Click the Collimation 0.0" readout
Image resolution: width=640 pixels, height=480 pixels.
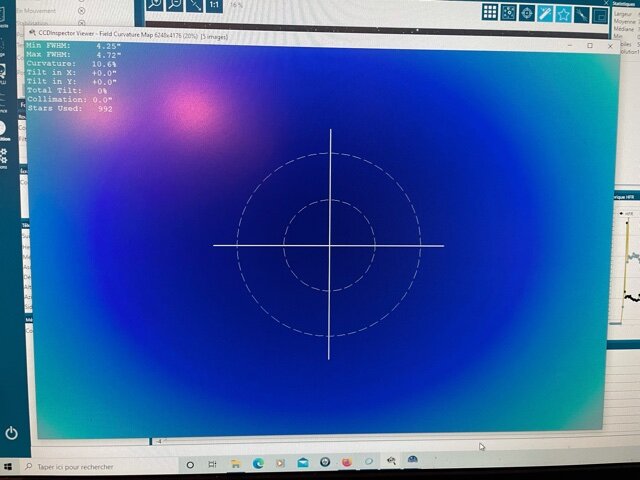69,100
